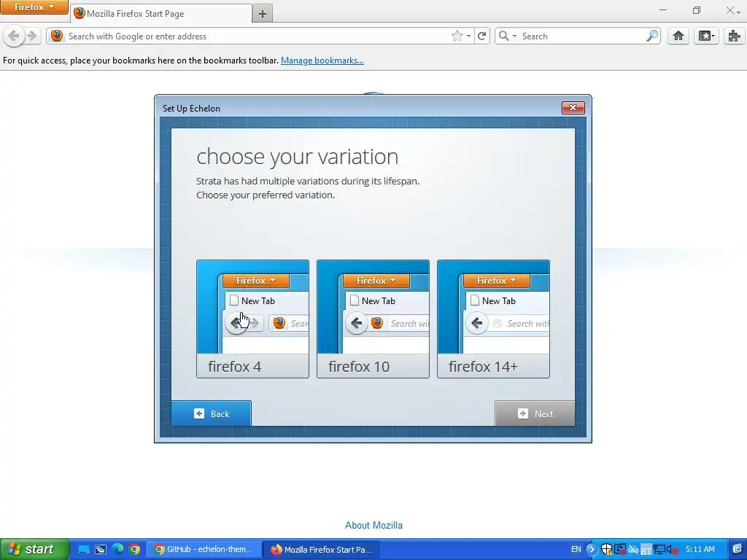Reload the current page
This screenshot has width=747, height=560.
tap(482, 36)
